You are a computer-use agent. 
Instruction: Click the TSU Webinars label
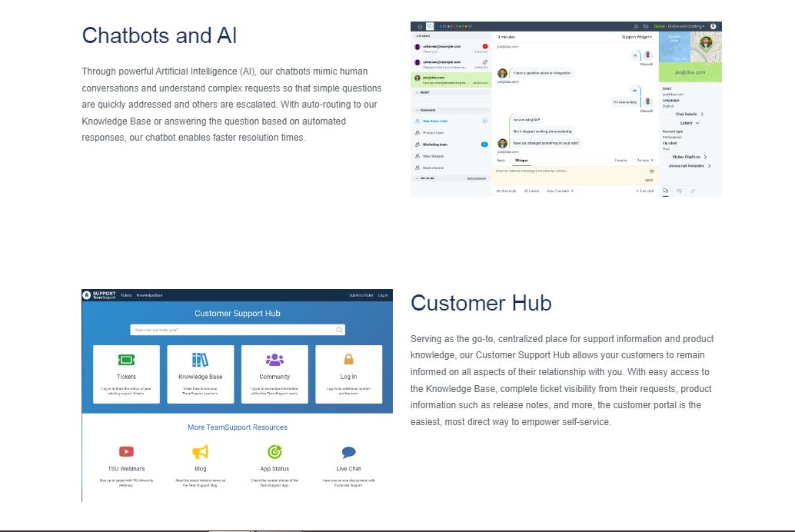(126, 469)
